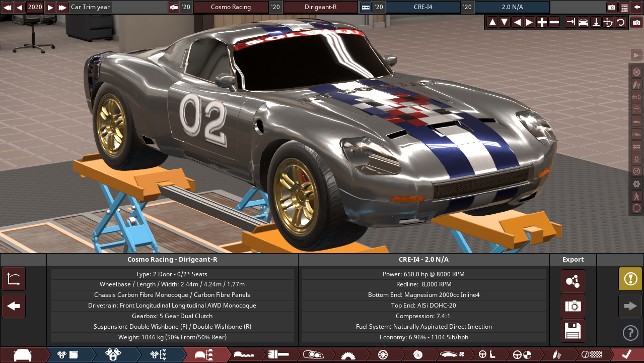
Task: Open the paint brush tab
Action: click(x=277, y=354)
